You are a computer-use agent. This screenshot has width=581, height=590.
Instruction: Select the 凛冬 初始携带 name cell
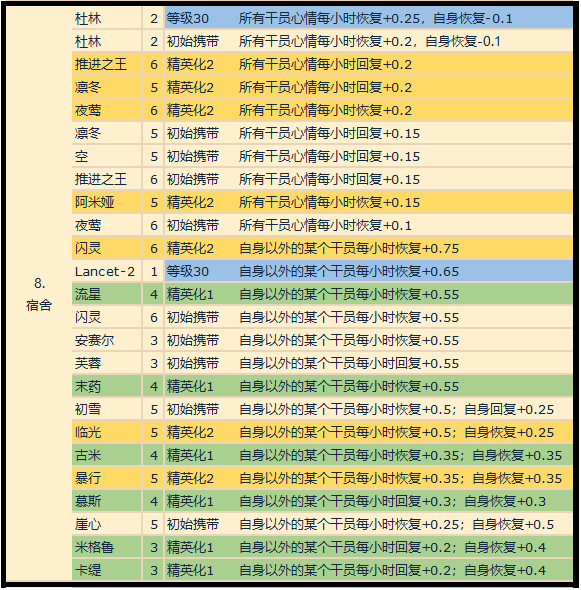[x=107, y=133]
